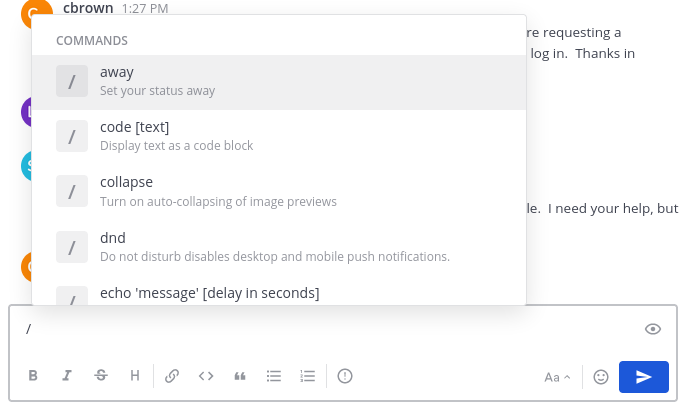Insert a hyperlink using the link icon
The height and width of the screenshot is (413, 690).
pos(172,376)
